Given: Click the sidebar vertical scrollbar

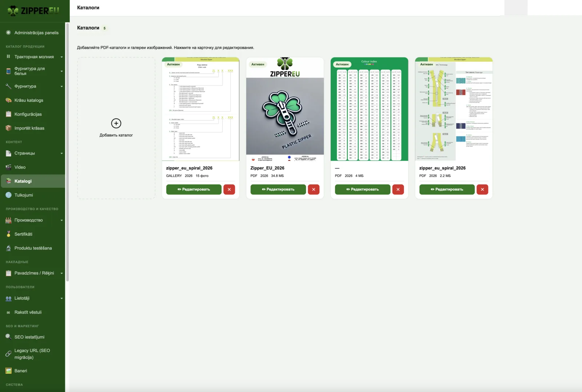Looking at the screenshot, I should (x=67, y=152).
